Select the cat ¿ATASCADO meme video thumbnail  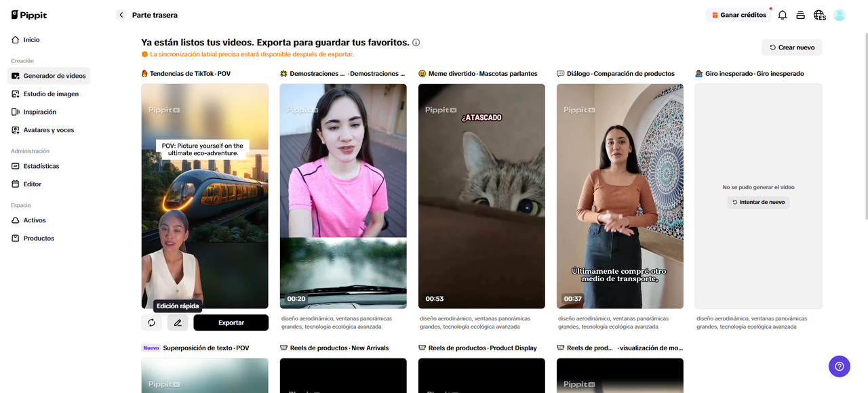pos(481,196)
